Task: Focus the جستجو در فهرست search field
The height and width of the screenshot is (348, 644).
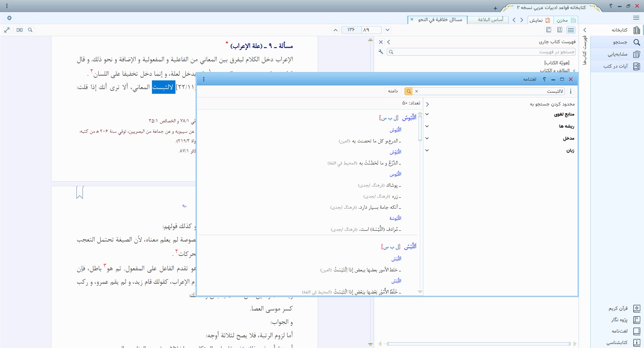Action: pyautogui.click(x=481, y=52)
